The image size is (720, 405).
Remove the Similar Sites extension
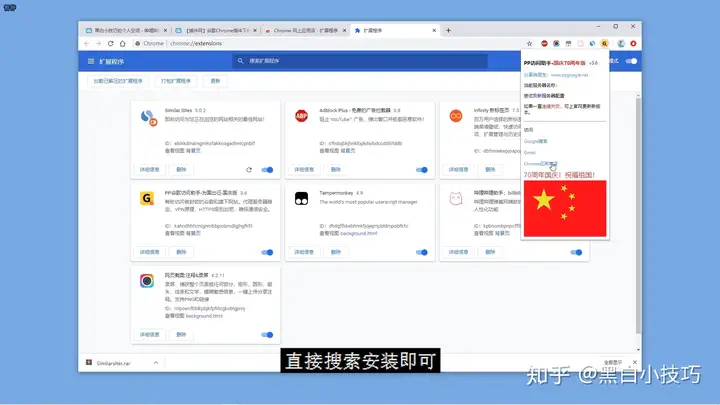(x=181, y=170)
